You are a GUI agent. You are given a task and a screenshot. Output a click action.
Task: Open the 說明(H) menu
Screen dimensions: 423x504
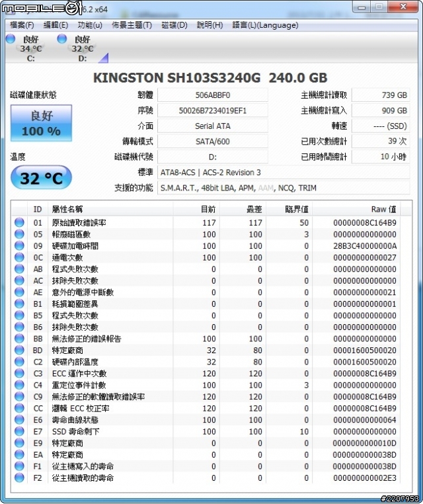(x=210, y=25)
